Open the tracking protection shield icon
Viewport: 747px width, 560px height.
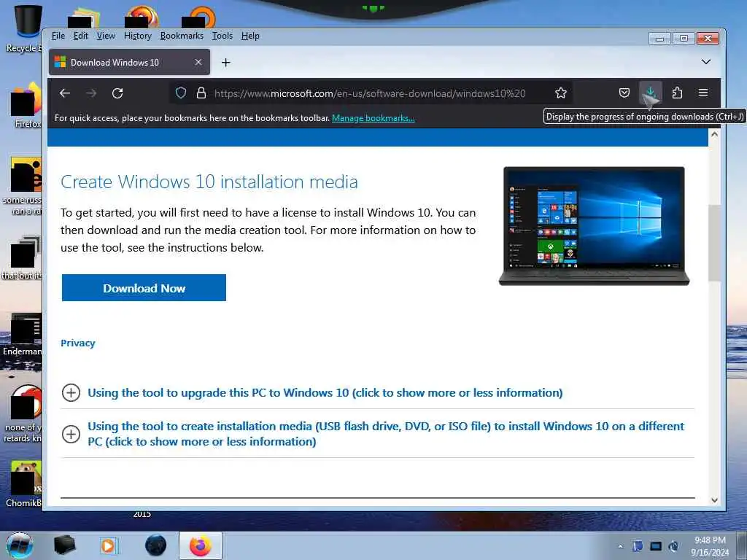click(x=181, y=93)
